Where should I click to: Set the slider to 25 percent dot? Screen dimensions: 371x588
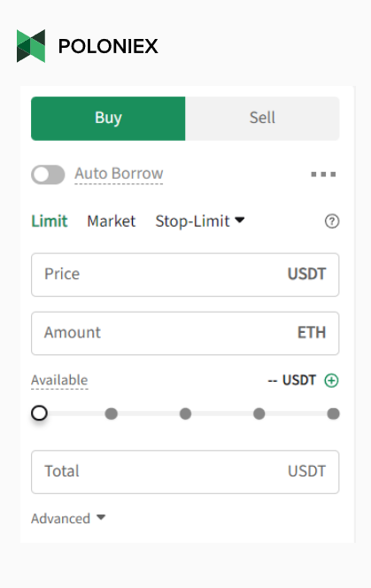tap(111, 414)
